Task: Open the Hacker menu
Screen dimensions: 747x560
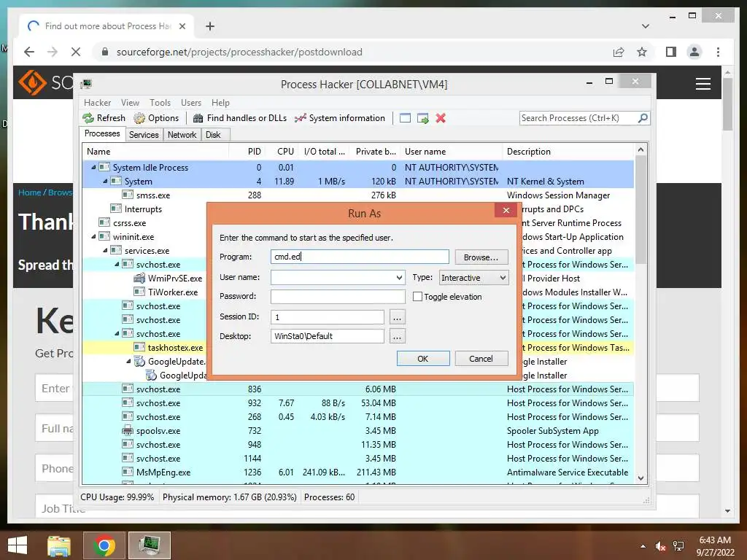Action: pos(97,103)
